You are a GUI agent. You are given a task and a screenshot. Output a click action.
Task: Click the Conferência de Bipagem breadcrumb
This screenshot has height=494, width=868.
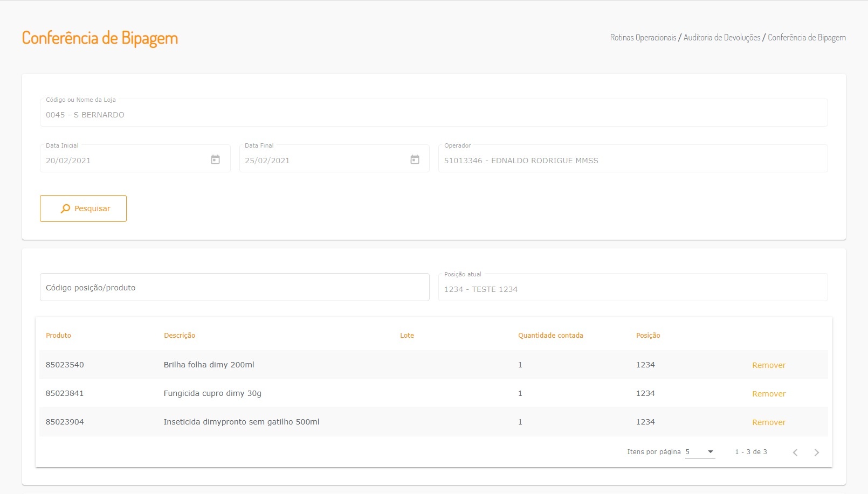click(x=807, y=38)
